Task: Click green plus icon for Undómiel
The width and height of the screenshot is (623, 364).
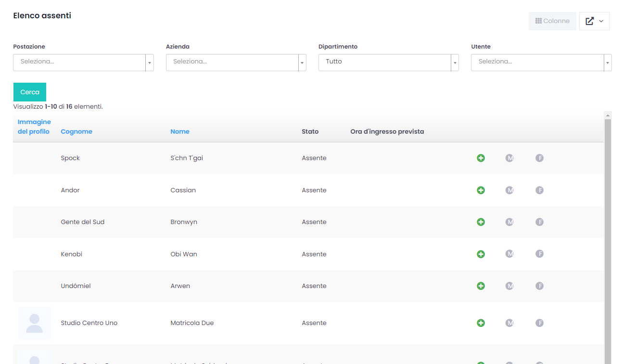Action: [481, 286]
